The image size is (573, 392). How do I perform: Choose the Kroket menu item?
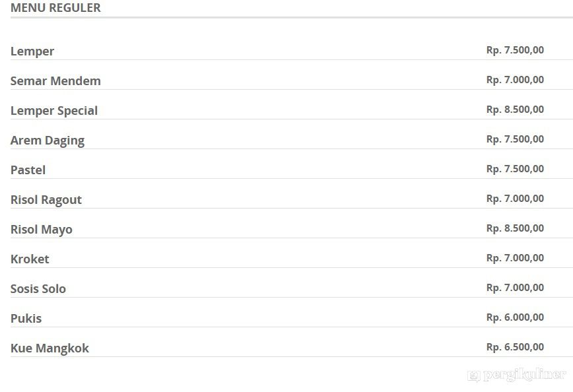click(30, 259)
